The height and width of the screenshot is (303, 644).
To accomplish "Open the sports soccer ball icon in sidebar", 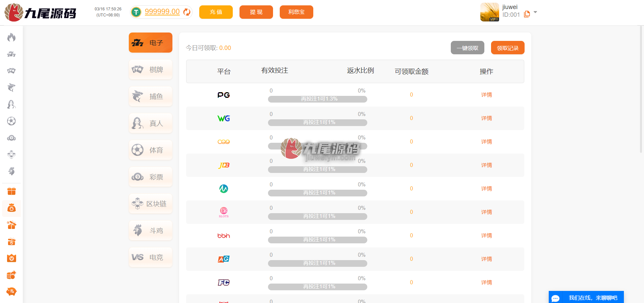I will tap(11, 121).
